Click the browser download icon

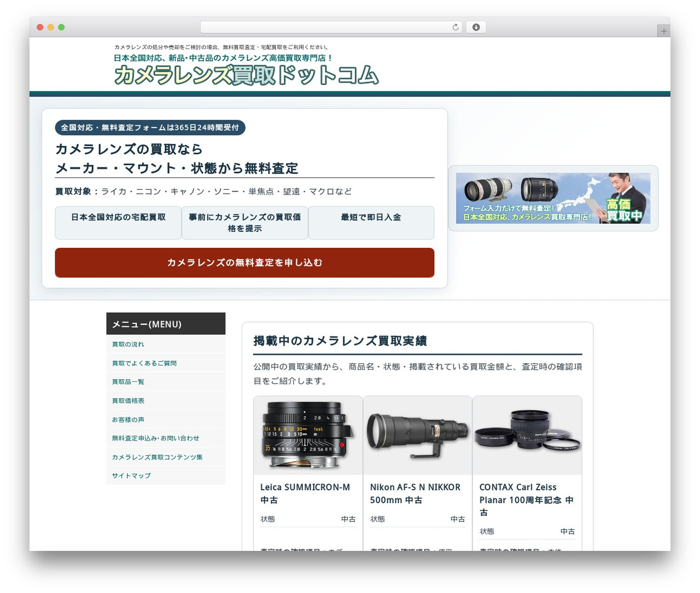(x=476, y=27)
